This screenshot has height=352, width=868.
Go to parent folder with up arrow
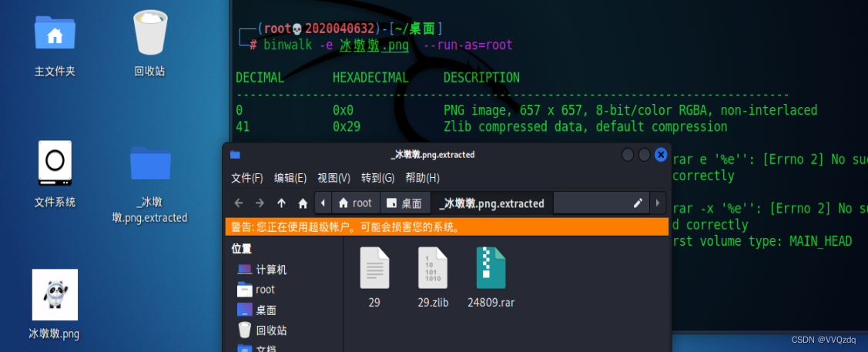(x=281, y=203)
